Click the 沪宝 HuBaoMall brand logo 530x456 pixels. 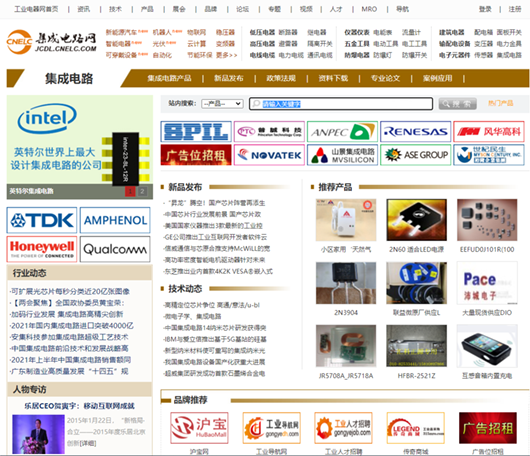(199, 428)
